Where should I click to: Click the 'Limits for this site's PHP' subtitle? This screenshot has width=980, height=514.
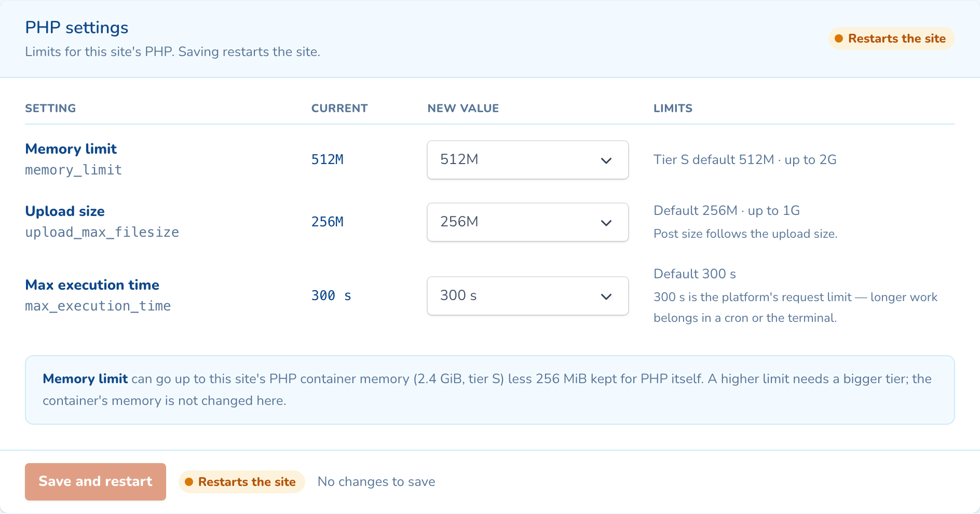172,52
